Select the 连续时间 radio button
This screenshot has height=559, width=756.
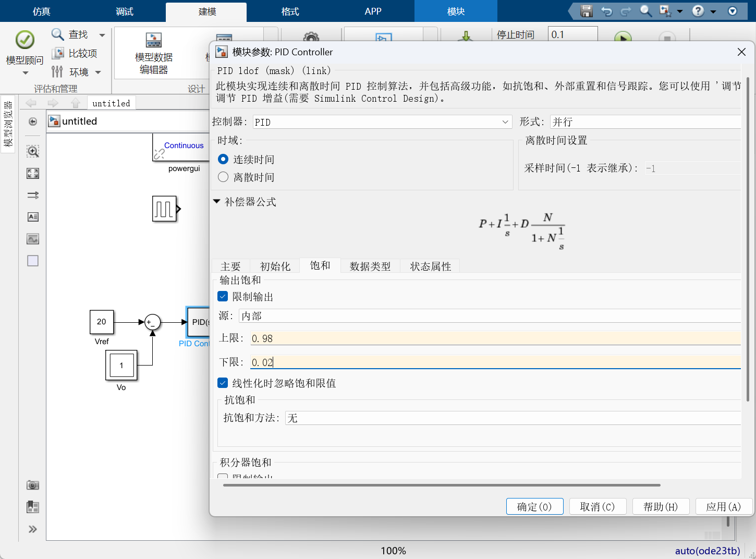pyautogui.click(x=223, y=159)
